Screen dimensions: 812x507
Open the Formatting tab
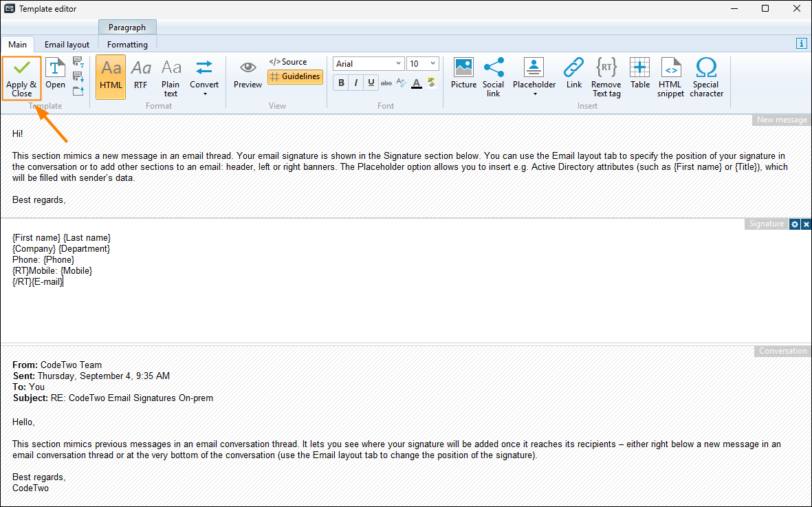(127, 45)
